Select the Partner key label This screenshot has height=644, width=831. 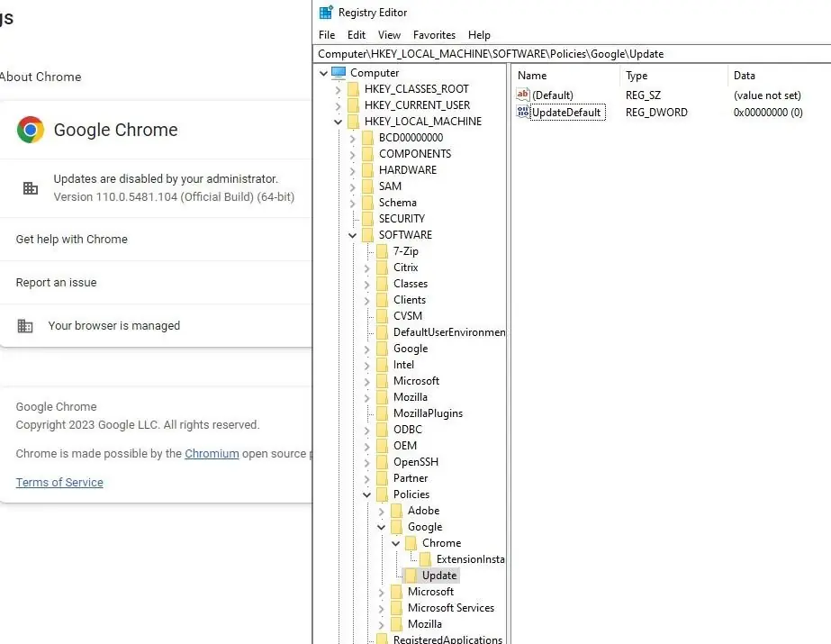pyautogui.click(x=411, y=478)
